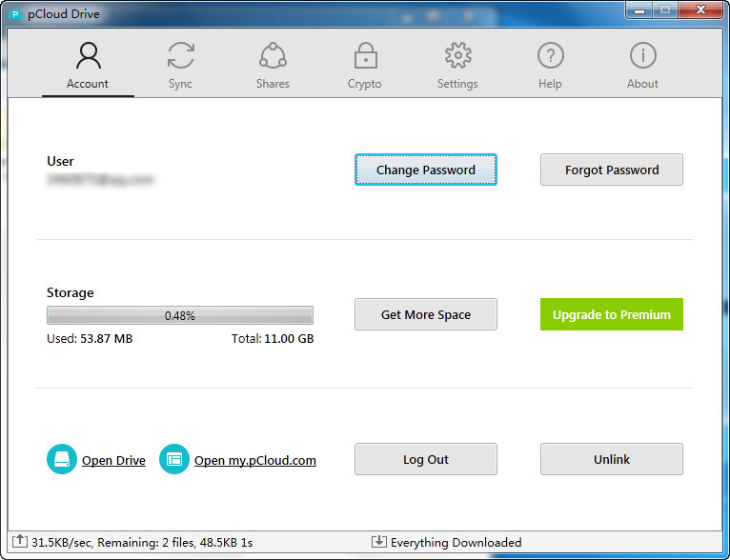Click the Total: 11.00 GB text

pos(273,339)
